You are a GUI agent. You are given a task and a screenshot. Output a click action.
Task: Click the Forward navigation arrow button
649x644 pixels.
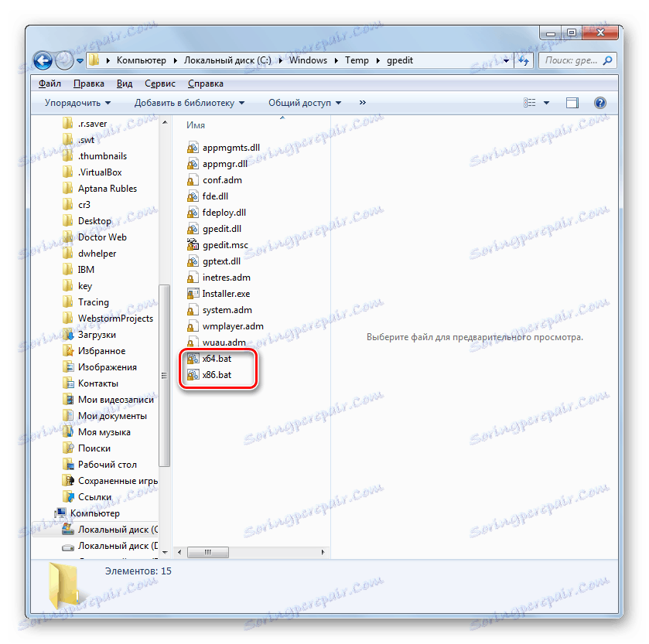(64, 61)
